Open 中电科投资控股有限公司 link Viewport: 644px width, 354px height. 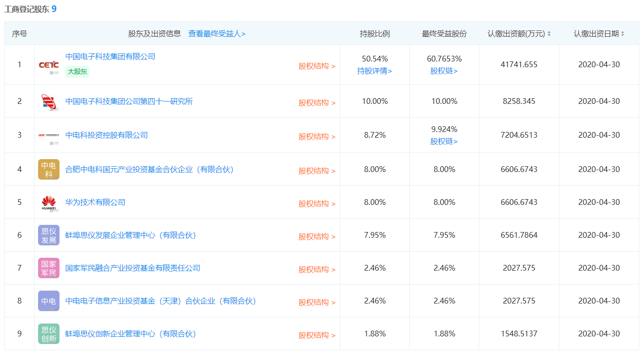coord(107,135)
